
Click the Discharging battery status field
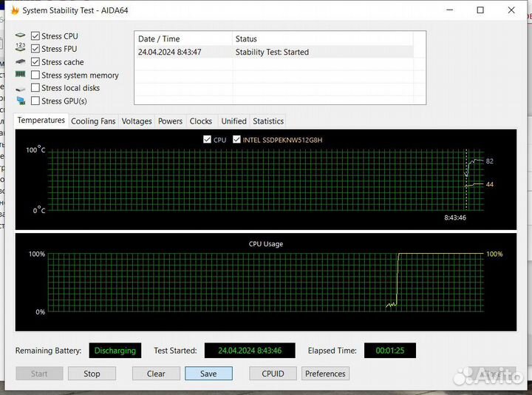[115, 351]
